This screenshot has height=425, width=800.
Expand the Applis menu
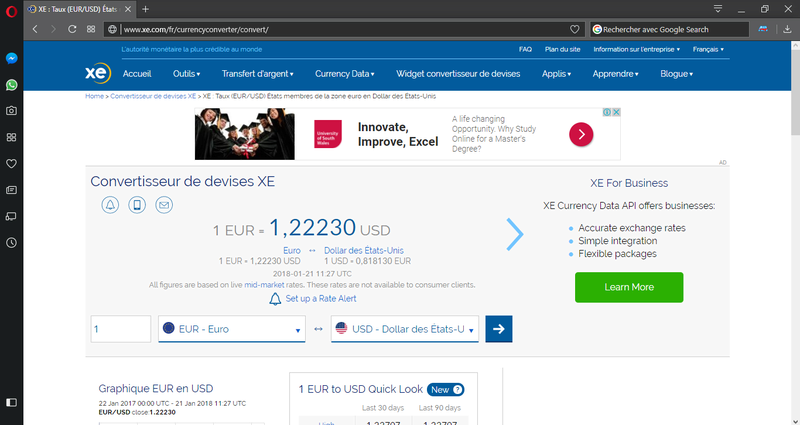coord(556,74)
